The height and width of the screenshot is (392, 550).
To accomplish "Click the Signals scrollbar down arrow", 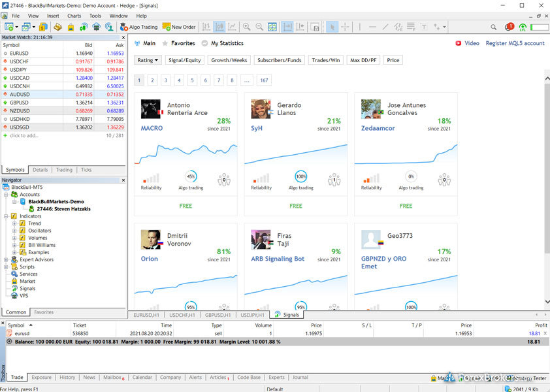I will coord(547,301).
